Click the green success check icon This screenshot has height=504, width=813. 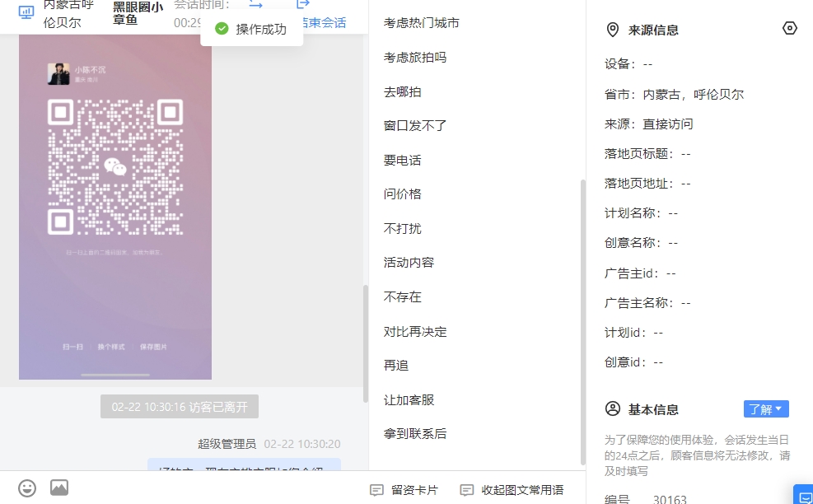(x=222, y=29)
